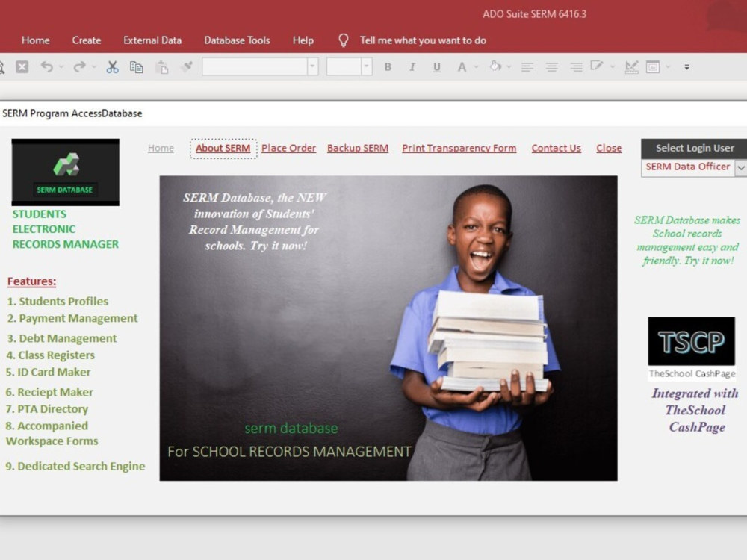Open the Home ribbon tab
This screenshot has height=560, width=747.
tap(36, 40)
